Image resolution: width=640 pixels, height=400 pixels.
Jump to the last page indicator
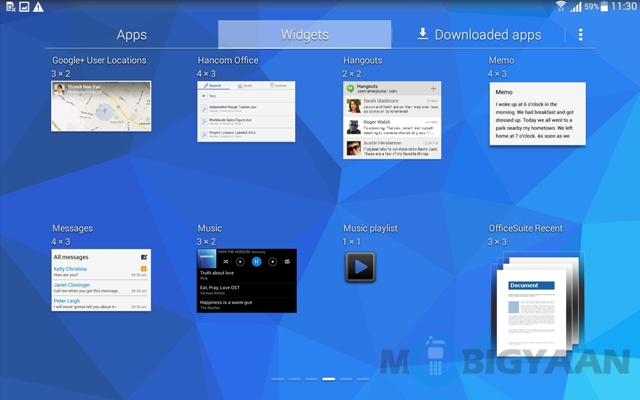tap(362, 379)
